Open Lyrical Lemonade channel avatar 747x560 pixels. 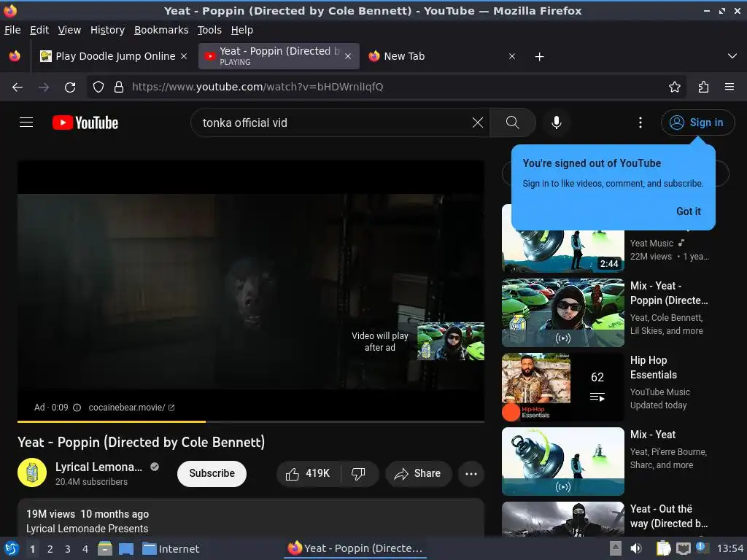click(32, 472)
